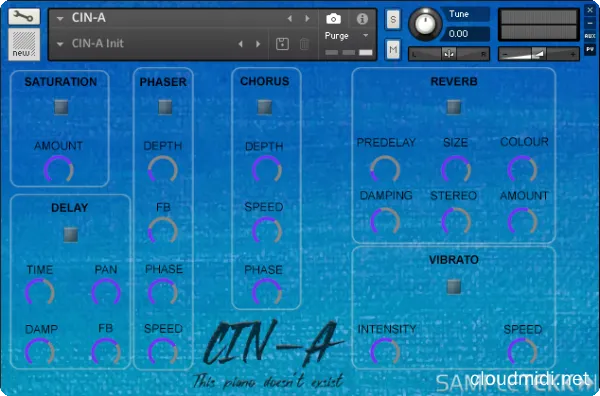This screenshot has height=396, width=600.
Task: Mute the instrument with the M button
Action: [393, 49]
